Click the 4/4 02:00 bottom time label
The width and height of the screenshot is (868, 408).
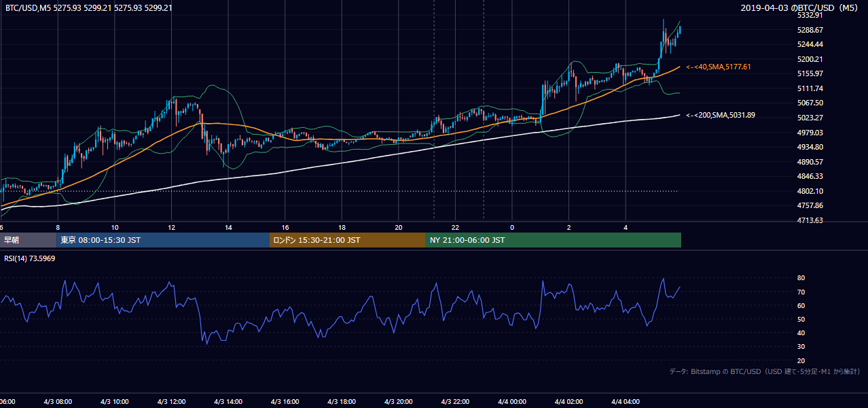coord(569,402)
